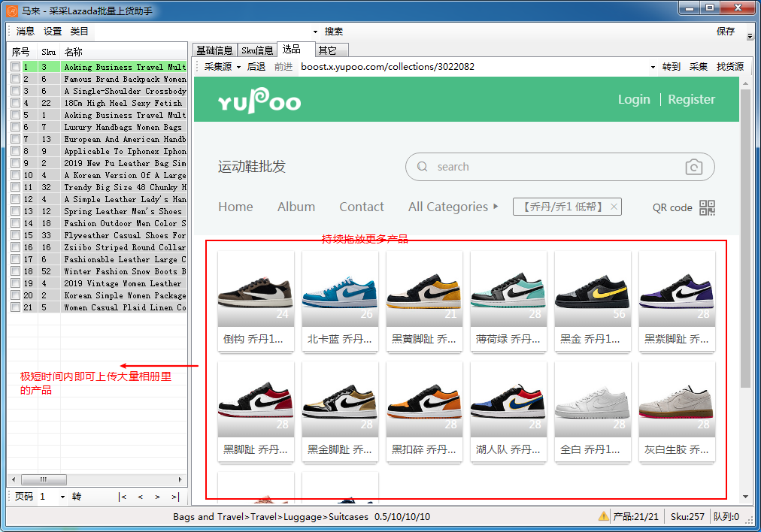The height and width of the screenshot is (532, 761).
Task: Go to first page of list
Action: click(123, 497)
